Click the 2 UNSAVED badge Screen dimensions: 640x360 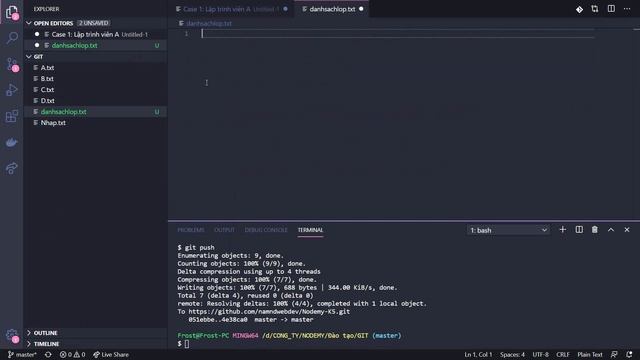(94, 23)
